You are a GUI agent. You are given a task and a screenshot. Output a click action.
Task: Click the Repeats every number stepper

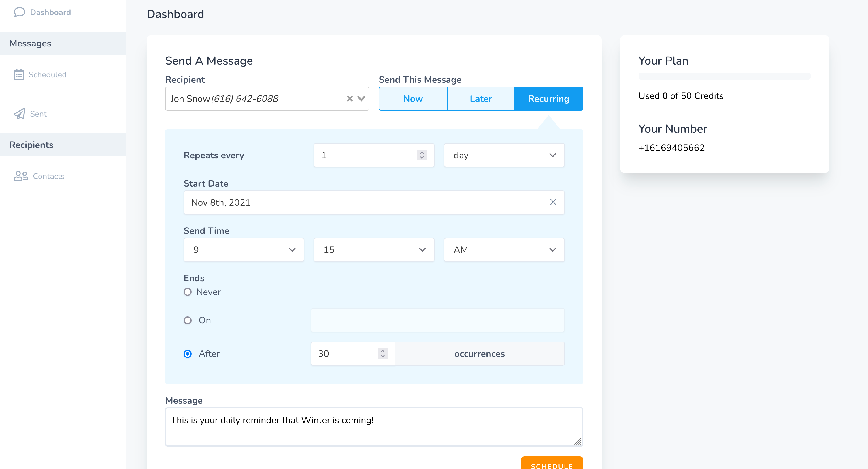pyautogui.click(x=422, y=155)
